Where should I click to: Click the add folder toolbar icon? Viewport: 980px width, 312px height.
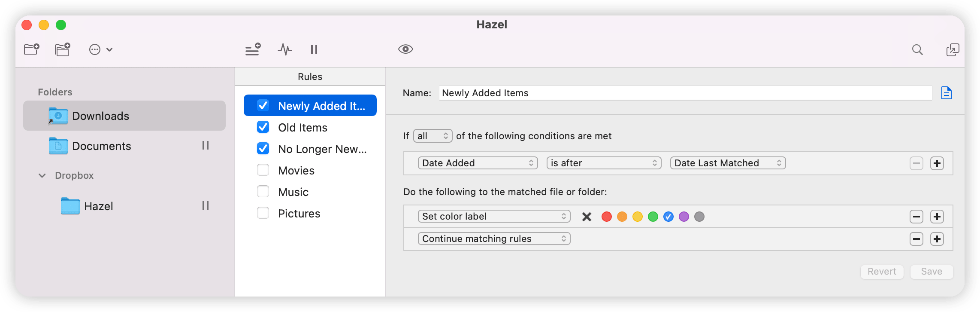32,49
